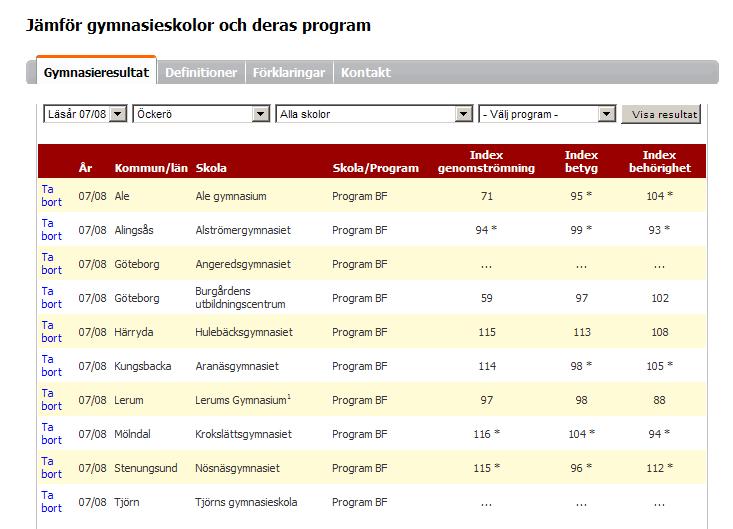Click betyg value 99 for Alströmergymnasiet
733x529 pixels.
[581, 229]
